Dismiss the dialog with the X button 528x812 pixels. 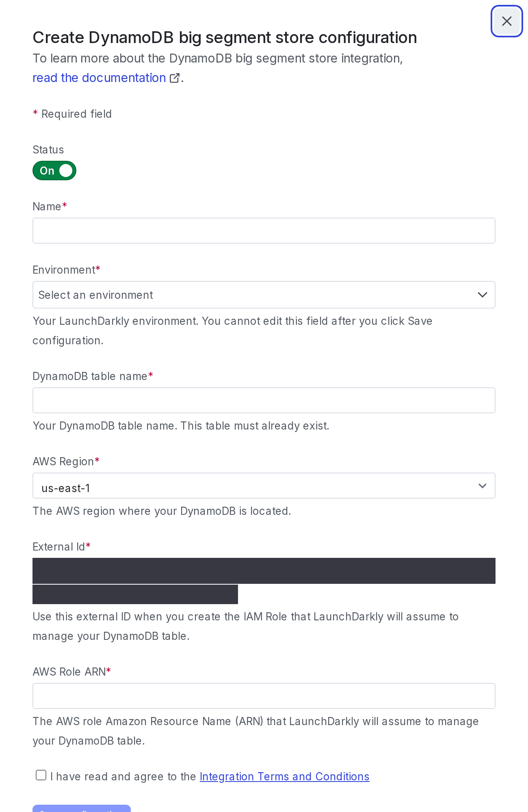[x=506, y=21]
